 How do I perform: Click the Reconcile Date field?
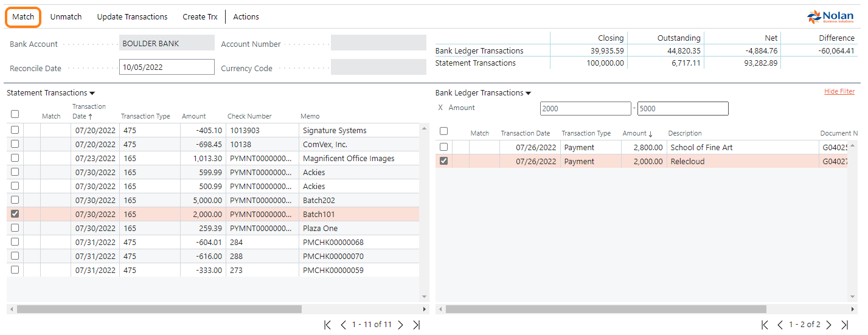pos(167,67)
